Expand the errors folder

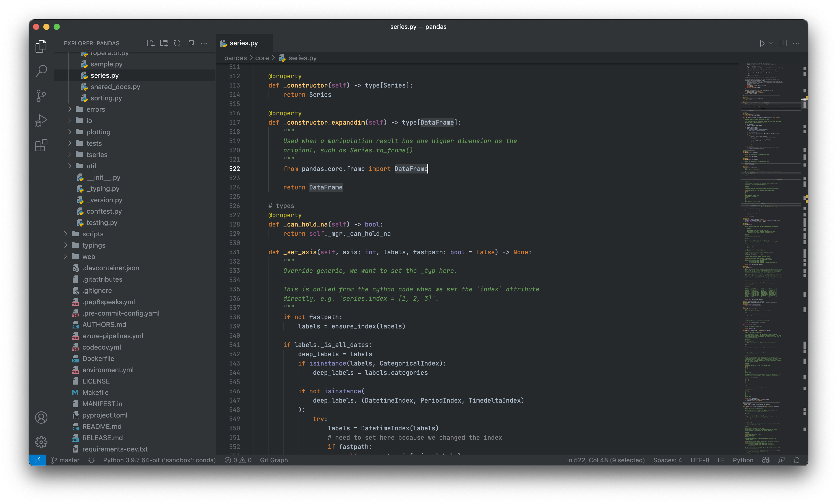tap(95, 109)
